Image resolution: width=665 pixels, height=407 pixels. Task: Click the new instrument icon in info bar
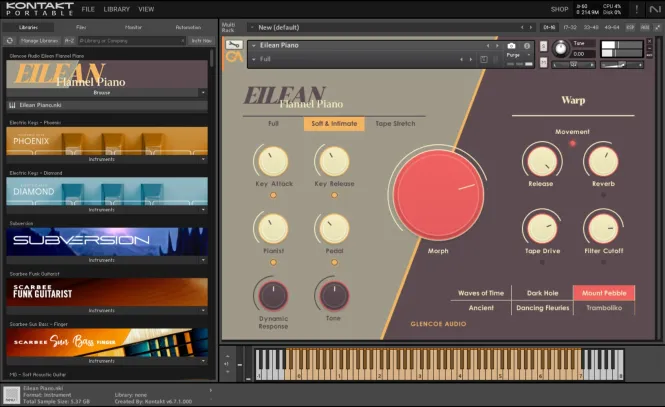click(11, 395)
